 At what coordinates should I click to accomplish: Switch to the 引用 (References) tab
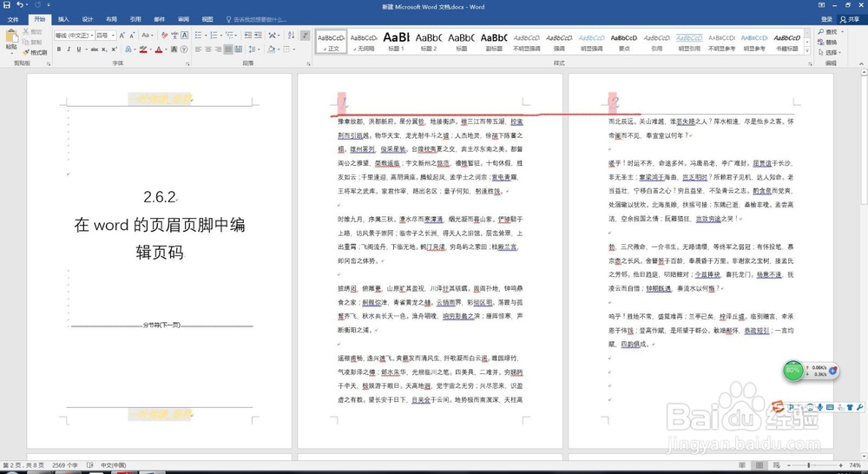point(135,19)
